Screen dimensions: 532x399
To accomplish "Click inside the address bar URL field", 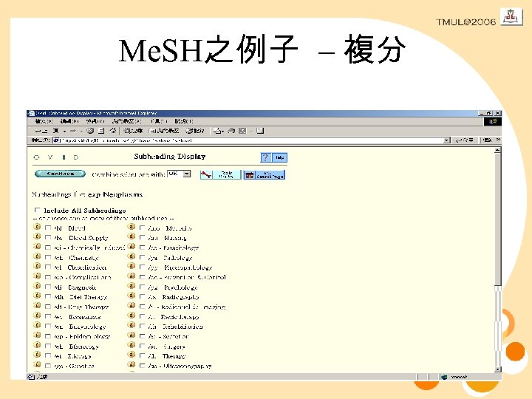I will (x=251, y=140).
